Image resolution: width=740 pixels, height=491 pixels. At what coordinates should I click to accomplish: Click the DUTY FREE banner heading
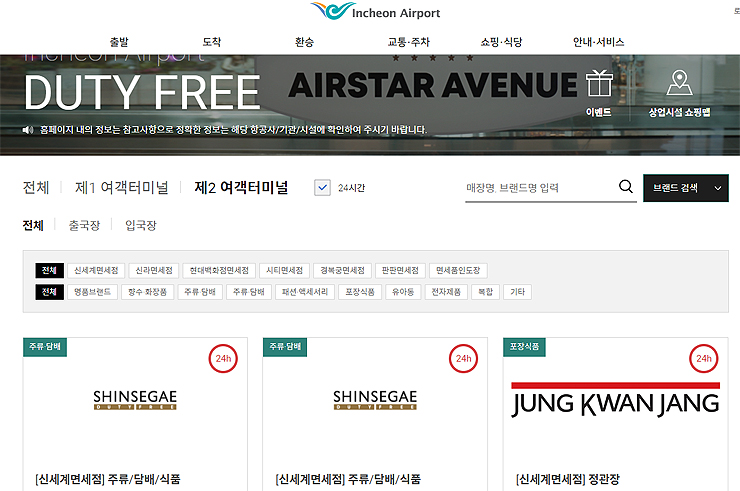point(142,93)
